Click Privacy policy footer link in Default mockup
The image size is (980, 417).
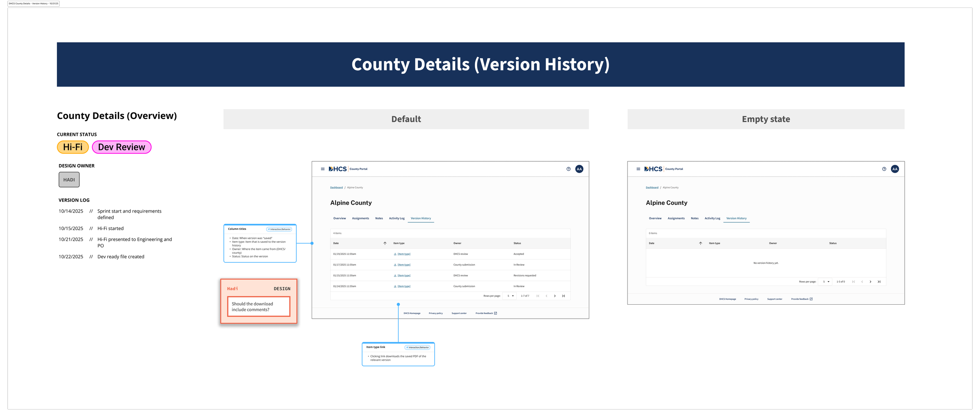tap(436, 313)
